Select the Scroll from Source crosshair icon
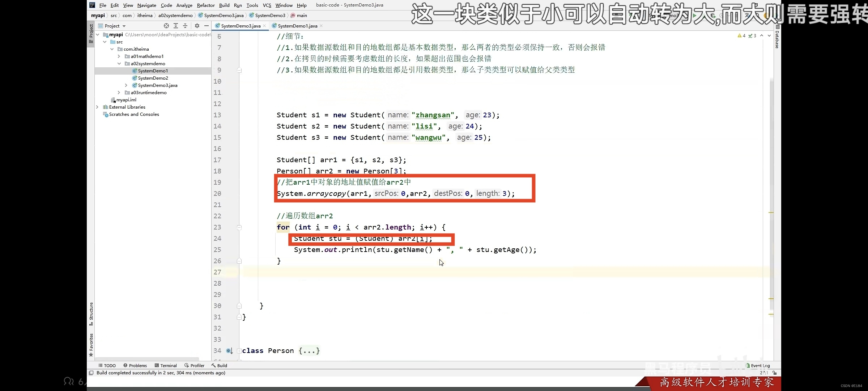 pyautogui.click(x=166, y=26)
